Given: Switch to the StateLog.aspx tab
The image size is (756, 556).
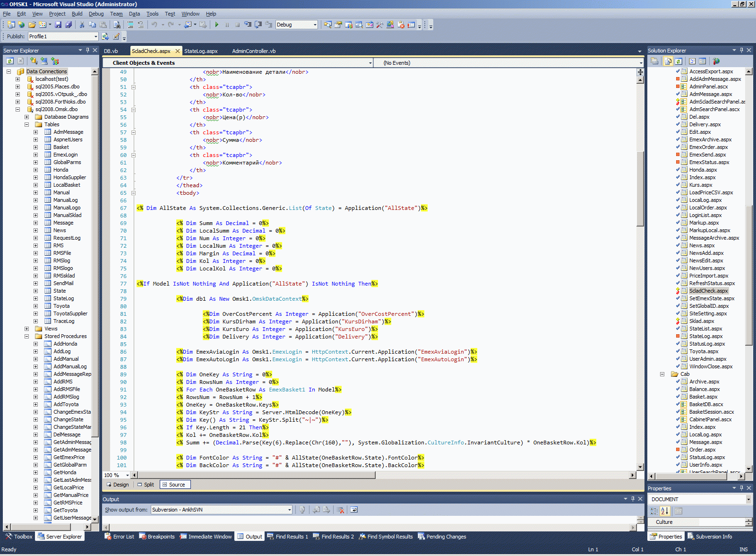Looking at the screenshot, I should click(201, 51).
